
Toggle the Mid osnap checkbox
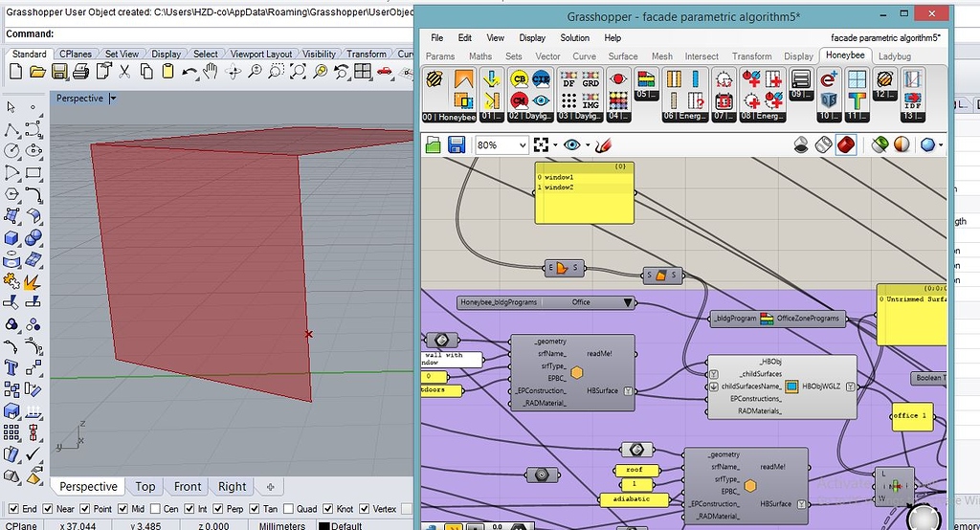pos(122,509)
